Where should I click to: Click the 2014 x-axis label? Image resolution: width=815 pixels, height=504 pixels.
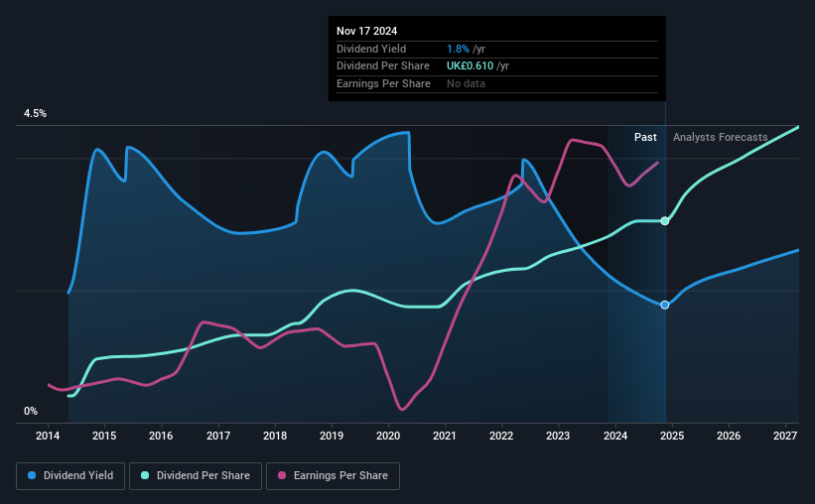tap(48, 436)
